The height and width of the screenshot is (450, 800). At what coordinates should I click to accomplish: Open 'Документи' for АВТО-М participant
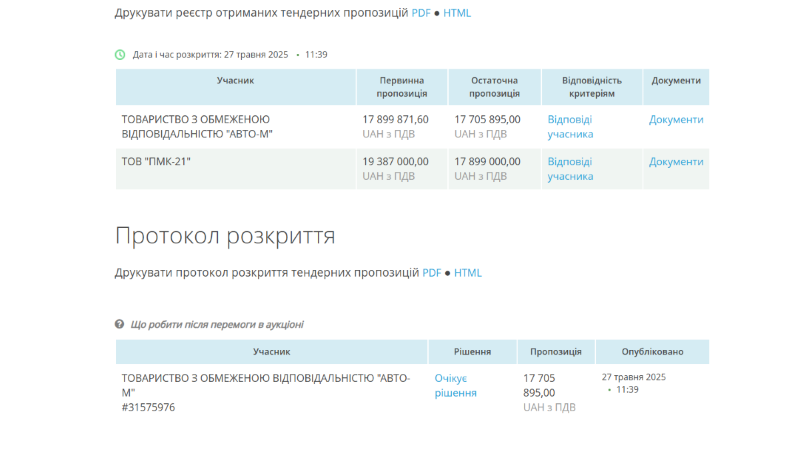[x=676, y=119]
